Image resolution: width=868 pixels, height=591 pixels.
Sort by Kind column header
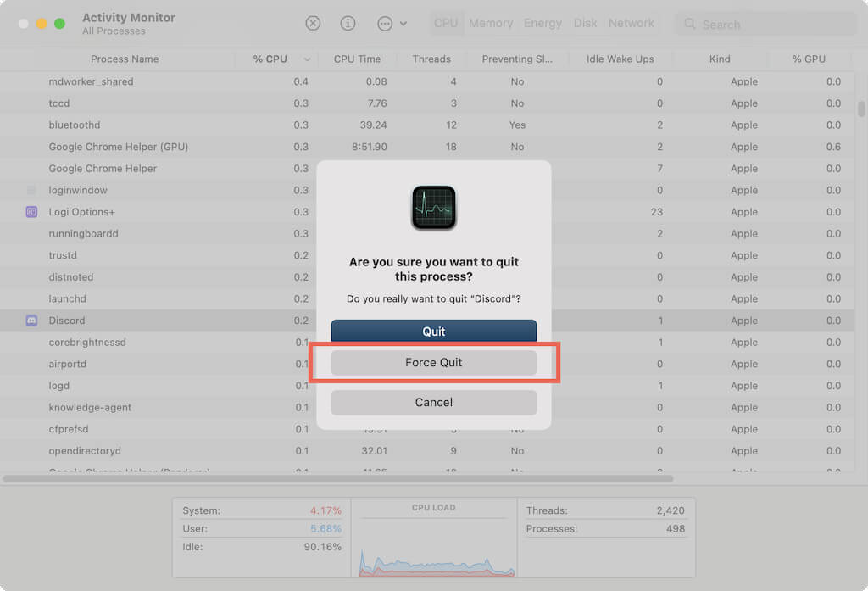tap(720, 59)
